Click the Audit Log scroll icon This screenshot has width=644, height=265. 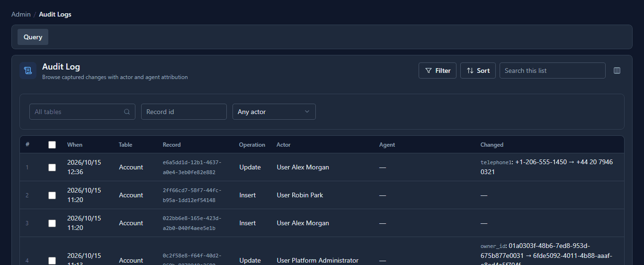[x=28, y=71]
